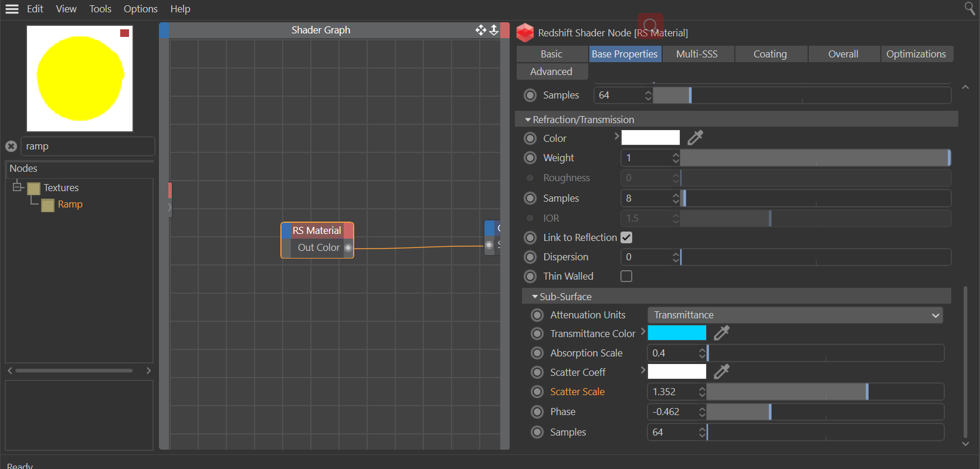Select the Ramp tree item

[x=70, y=204]
